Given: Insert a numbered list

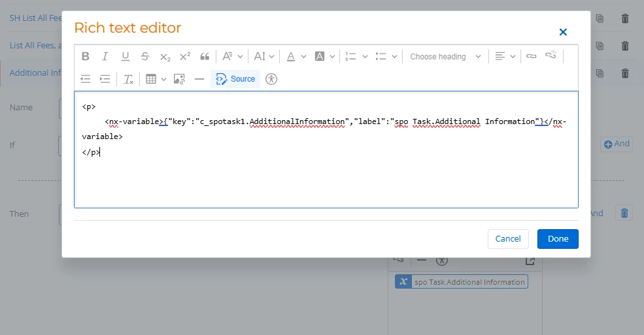Looking at the screenshot, I should [350, 57].
